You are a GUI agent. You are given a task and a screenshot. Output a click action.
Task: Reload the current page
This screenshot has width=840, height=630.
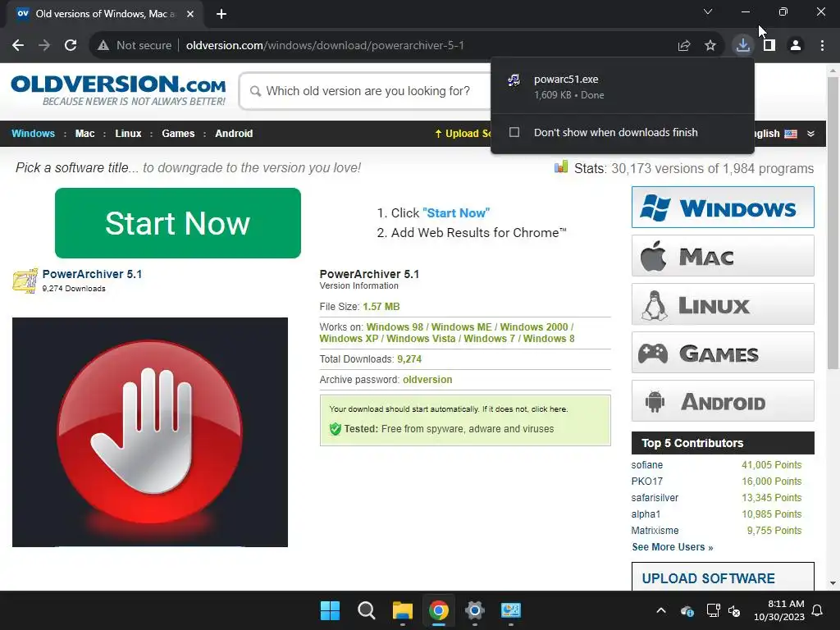(x=71, y=46)
